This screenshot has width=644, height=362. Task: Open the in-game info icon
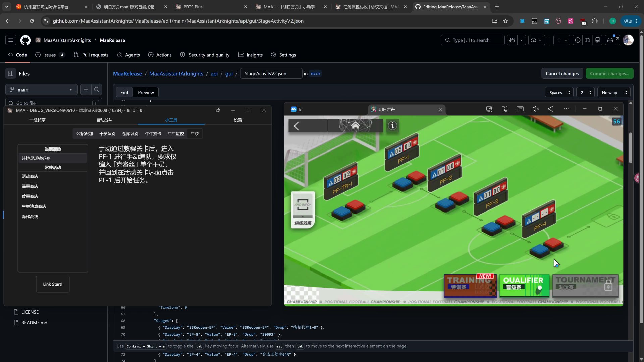[x=392, y=125]
